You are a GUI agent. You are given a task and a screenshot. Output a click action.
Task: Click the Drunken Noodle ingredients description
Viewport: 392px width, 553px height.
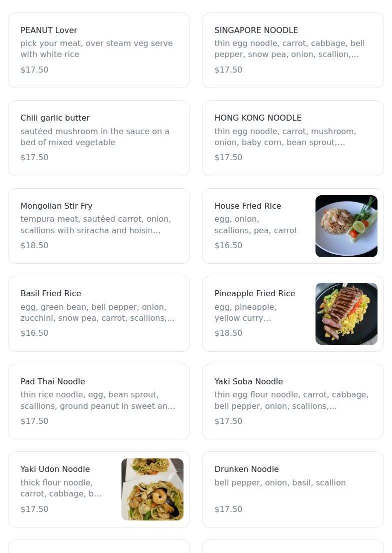[x=280, y=482]
